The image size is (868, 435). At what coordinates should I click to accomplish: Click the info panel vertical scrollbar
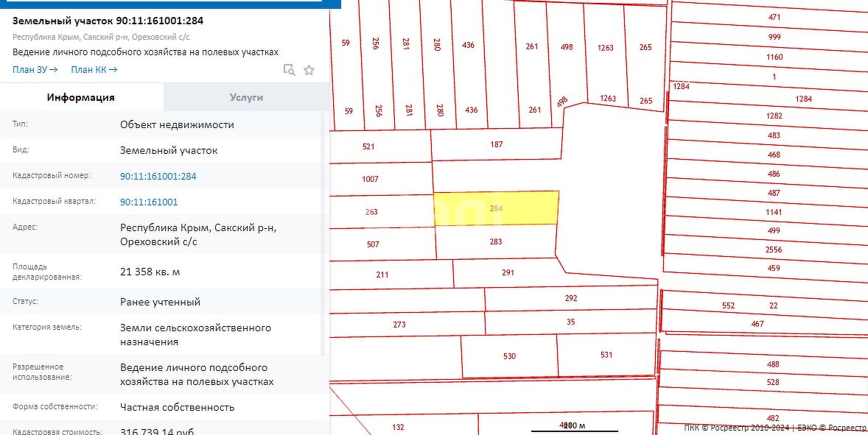point(324,232)
